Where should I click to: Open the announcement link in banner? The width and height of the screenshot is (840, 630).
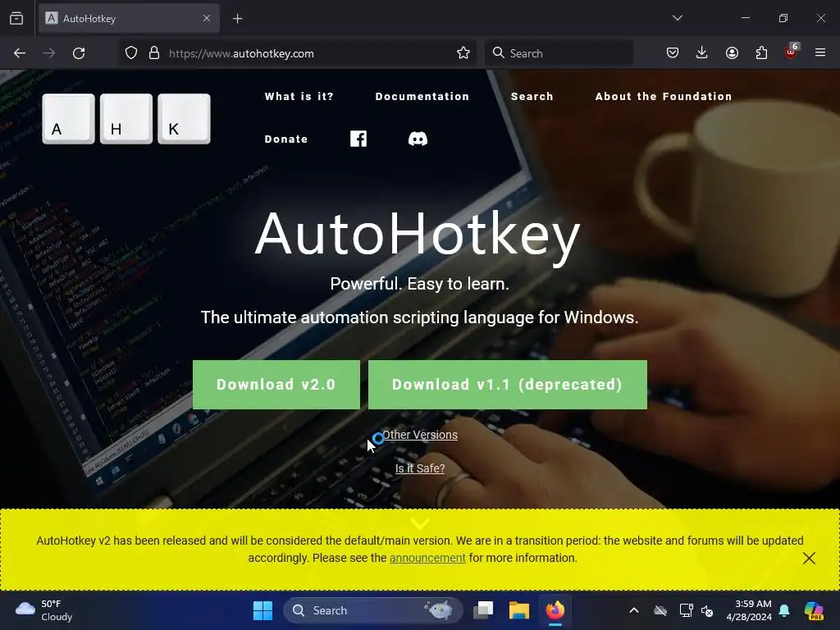coord(427,558)
